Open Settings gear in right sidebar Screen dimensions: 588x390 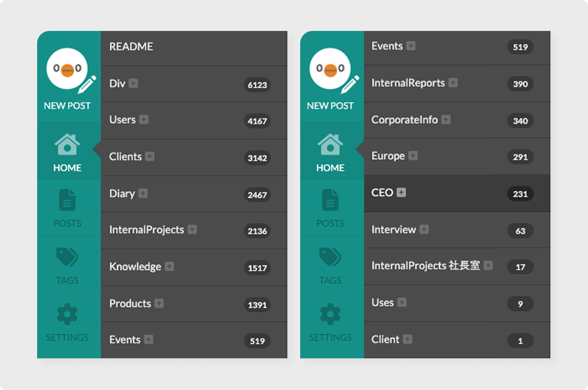coord(330,314)
